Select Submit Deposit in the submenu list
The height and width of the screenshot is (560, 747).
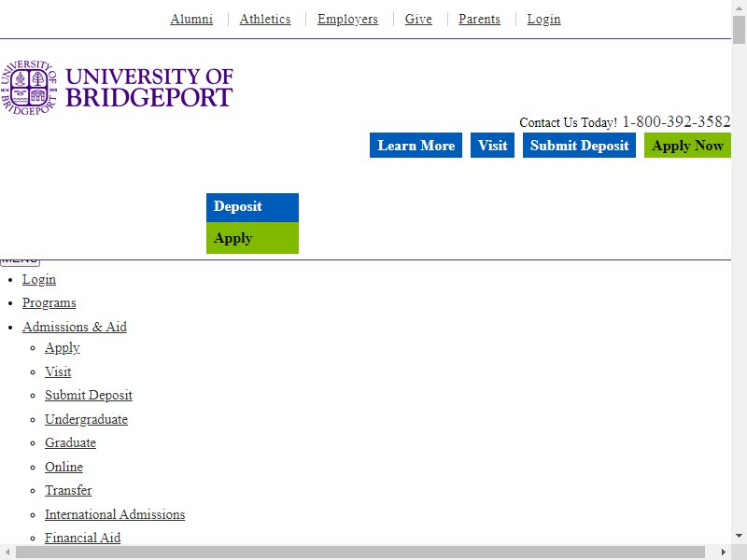click(x=89, y=395)
